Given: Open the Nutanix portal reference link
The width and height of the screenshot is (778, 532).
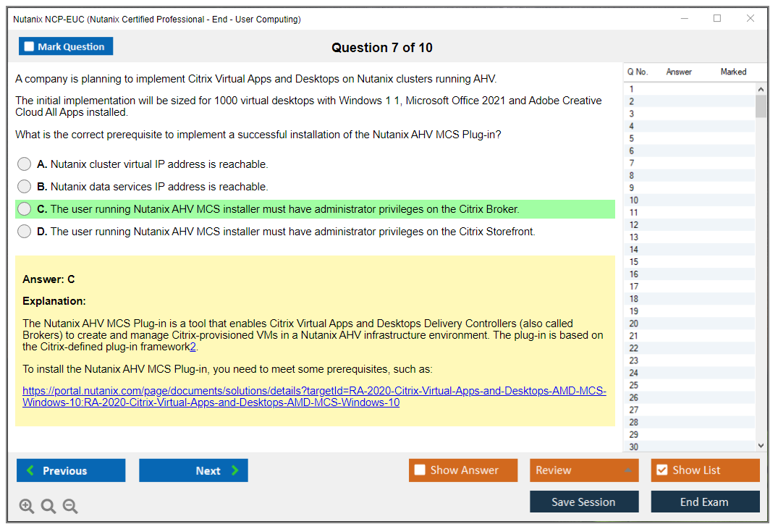Looking at the screenshot, I should [314, 397].
